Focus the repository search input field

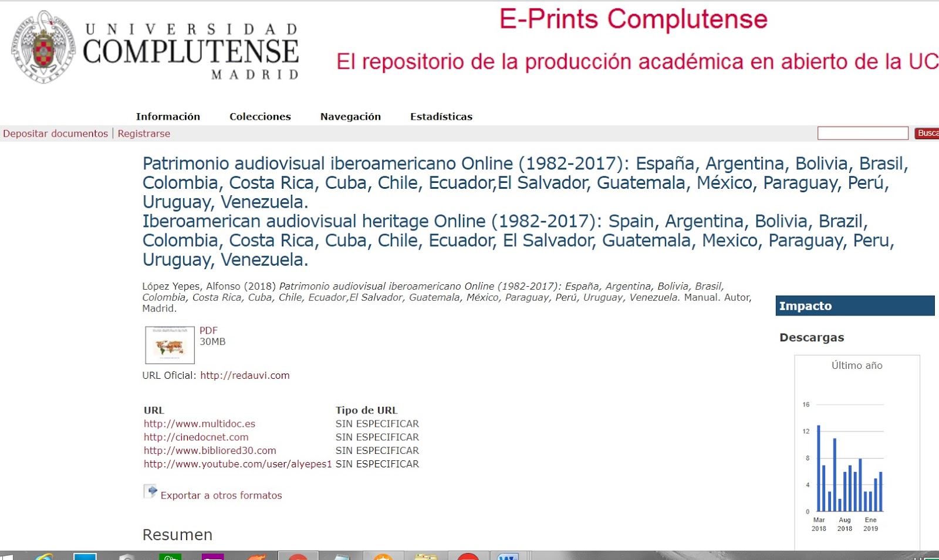click(863, 133)
